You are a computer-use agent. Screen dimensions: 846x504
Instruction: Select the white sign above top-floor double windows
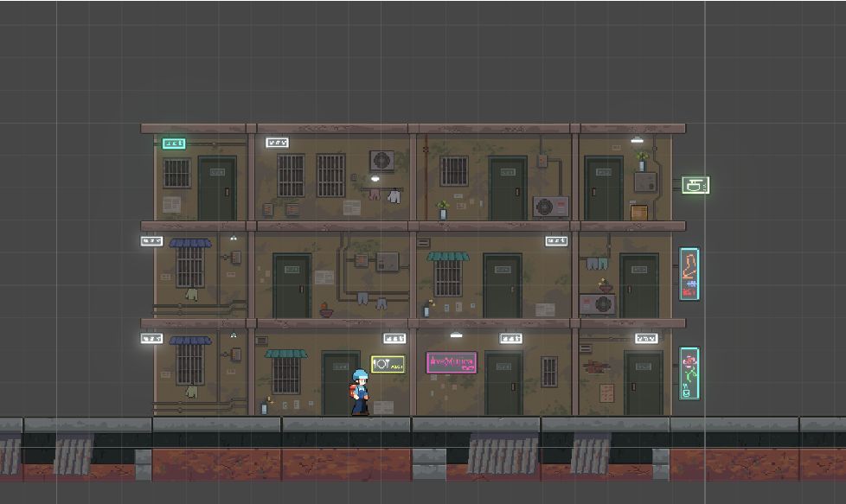tap(278, 143)
